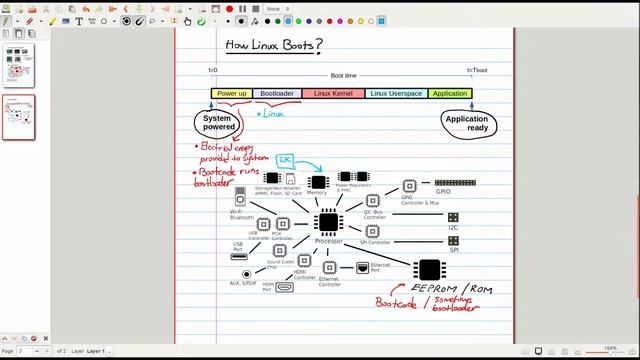Move the selected page down in the sidebar
This screenshot has height=360, width=640.
click(14, 338)
